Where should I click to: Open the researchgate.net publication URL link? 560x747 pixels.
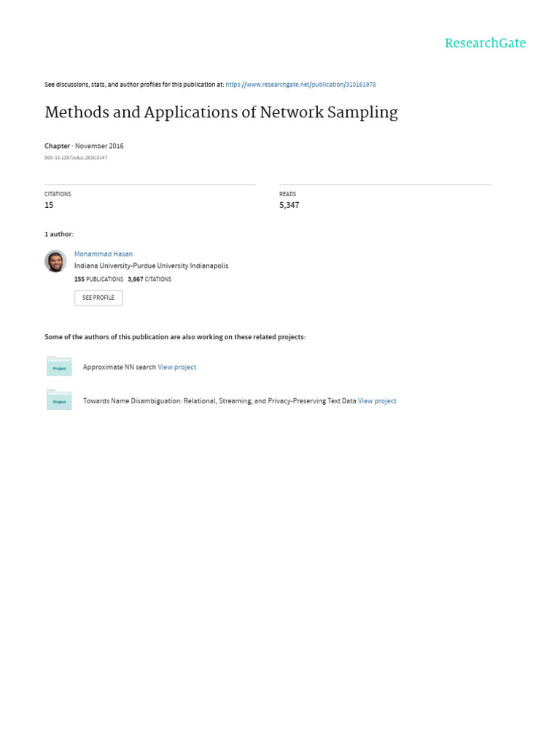pyautogui.click(x=300, y=85)
